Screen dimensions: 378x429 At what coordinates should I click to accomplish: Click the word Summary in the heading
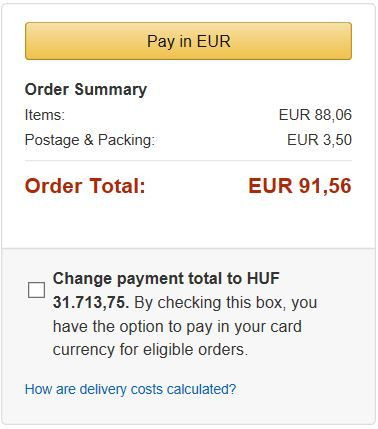(111, 90)
